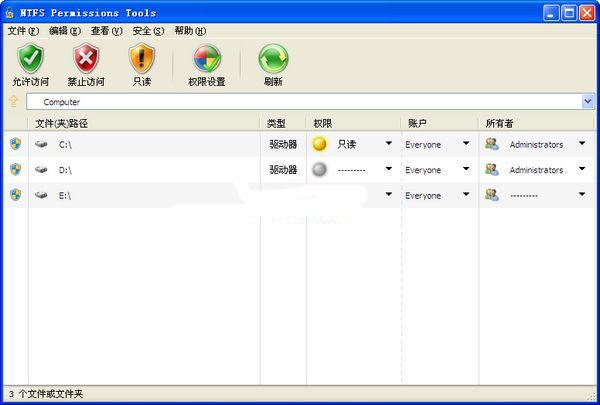This screenshot has width=600, height=405.
Task: Open account dropdown arrow for D:\ row
Action: (x=466, y=168)
